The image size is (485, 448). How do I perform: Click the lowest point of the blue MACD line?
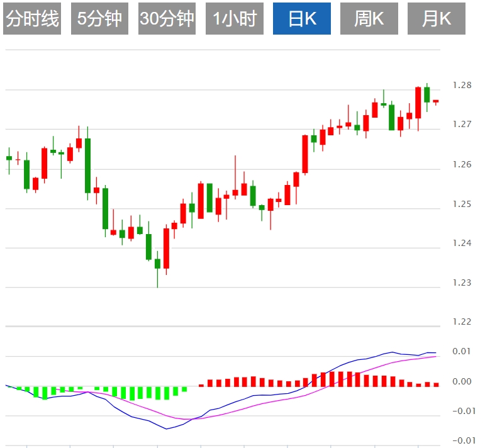(167, 429)
